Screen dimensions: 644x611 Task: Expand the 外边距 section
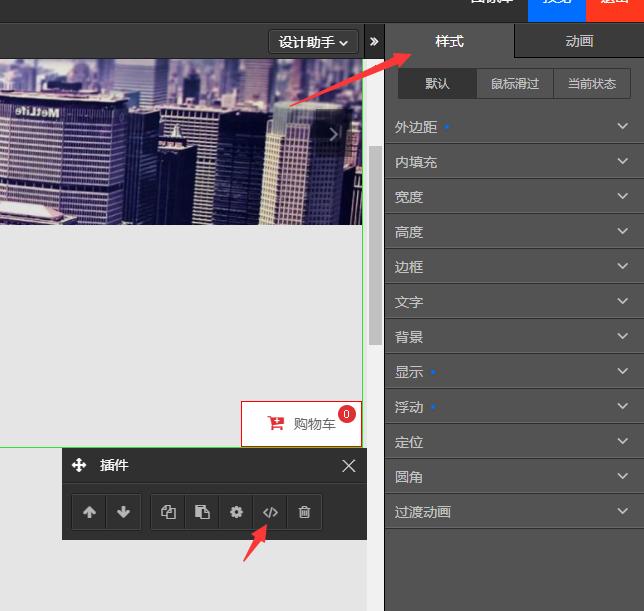click(514, 127)
